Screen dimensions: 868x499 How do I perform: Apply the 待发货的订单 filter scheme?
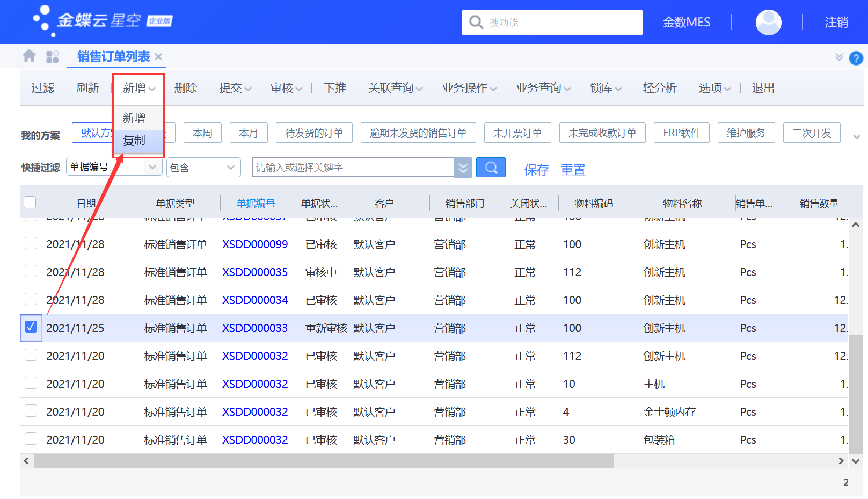coord(314,133)
